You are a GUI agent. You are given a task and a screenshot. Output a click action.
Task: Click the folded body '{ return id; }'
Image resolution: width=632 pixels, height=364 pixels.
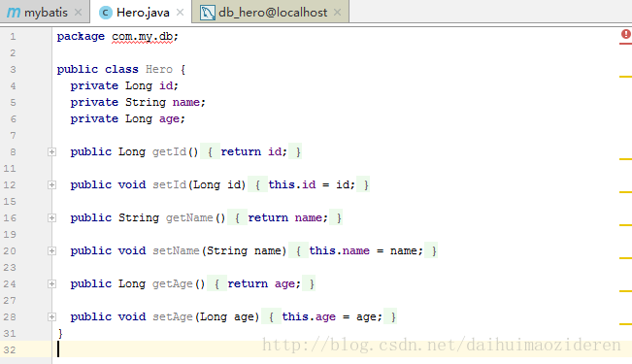point(250,152)
